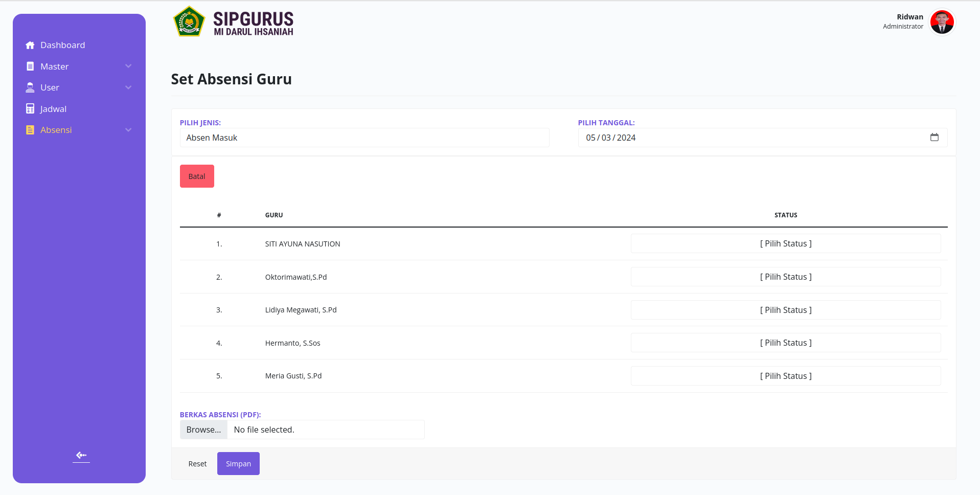Click the BERKAS ABSENSI (PDF) label

[x=220, y=415]
